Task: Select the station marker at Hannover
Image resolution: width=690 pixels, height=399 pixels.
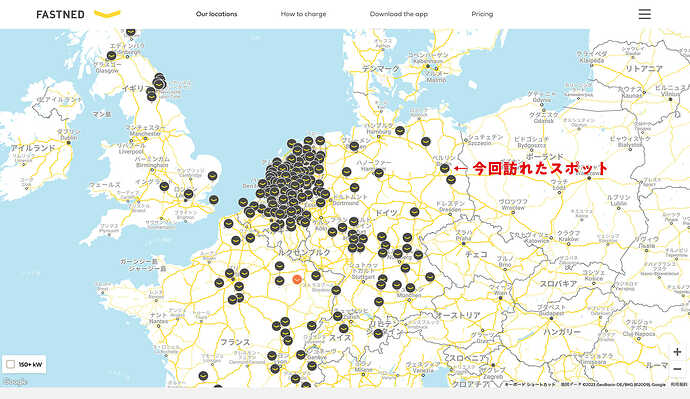Action: 379,173
